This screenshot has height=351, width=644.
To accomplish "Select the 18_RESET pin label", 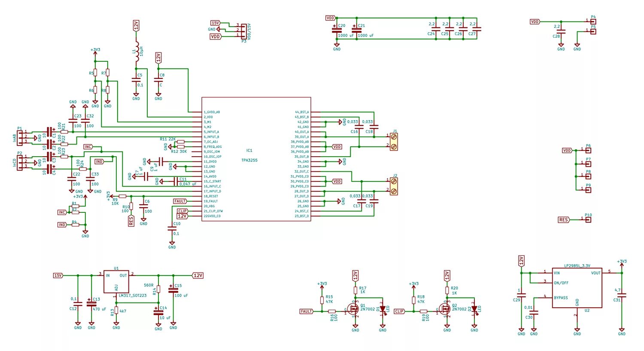I will pos(211,196).
